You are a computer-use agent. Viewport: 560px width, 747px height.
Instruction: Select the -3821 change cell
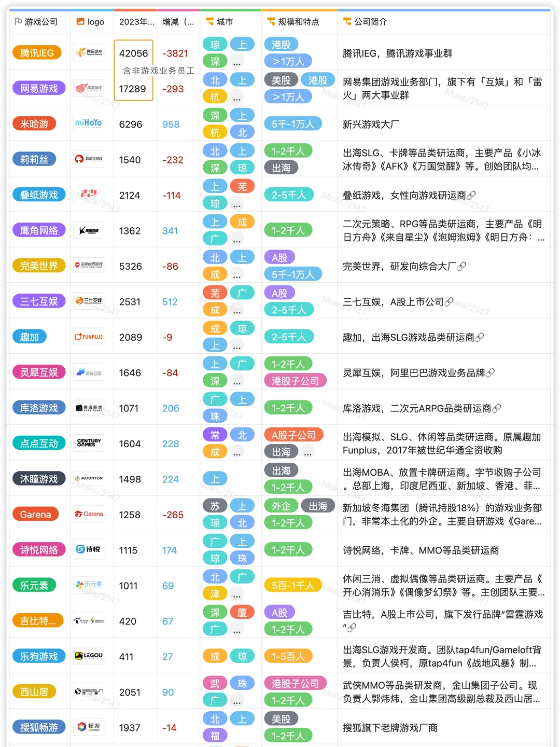coord(178,53)
